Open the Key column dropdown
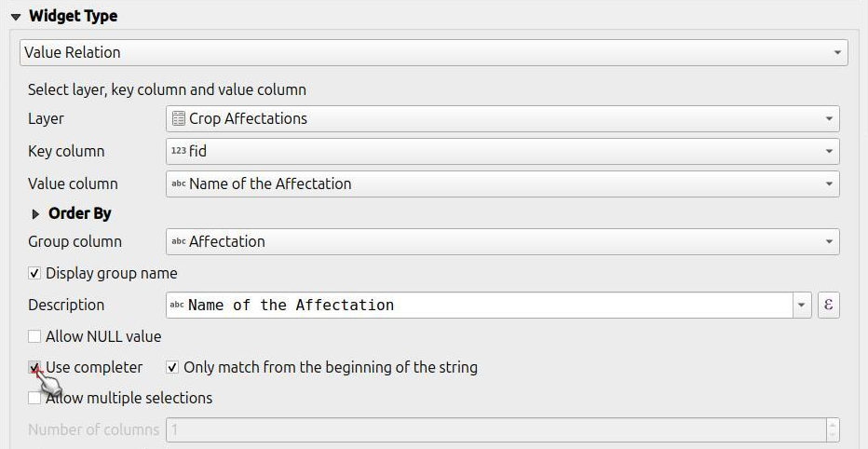This screenshot has height=449, width=868. coord(503,151)
